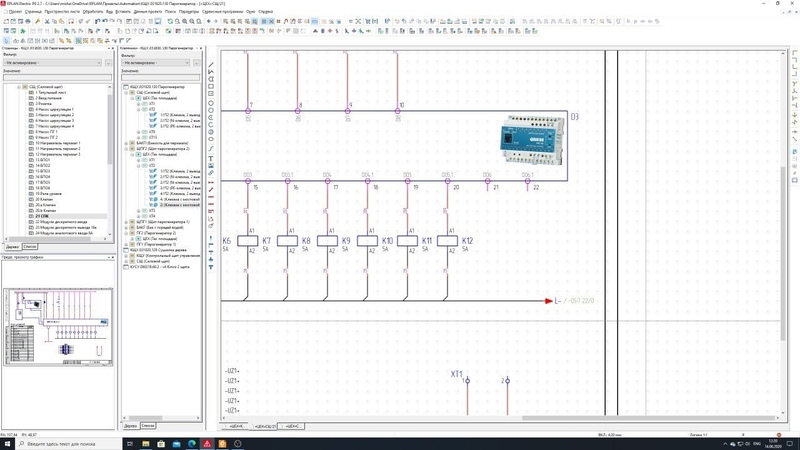
Task: Select the Text tool in drawing toolbar
Action: 211,159
